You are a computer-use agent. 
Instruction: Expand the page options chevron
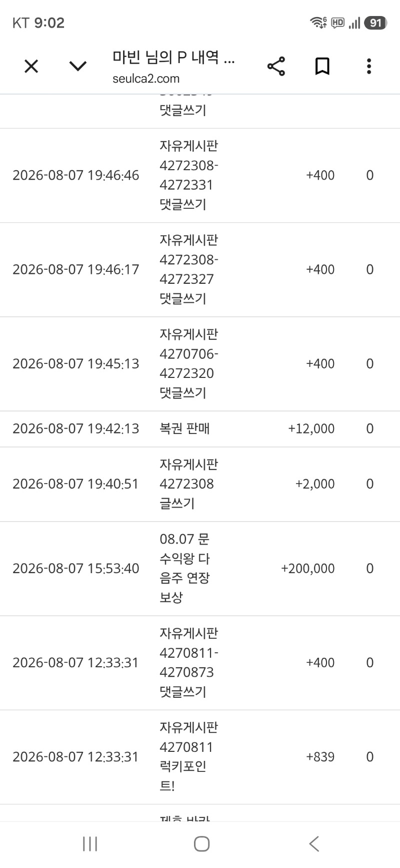tap(77, 66)
